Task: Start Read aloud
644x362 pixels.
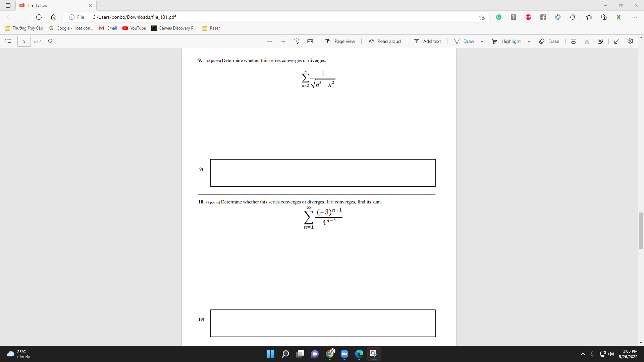Action: tap(384, 41)
